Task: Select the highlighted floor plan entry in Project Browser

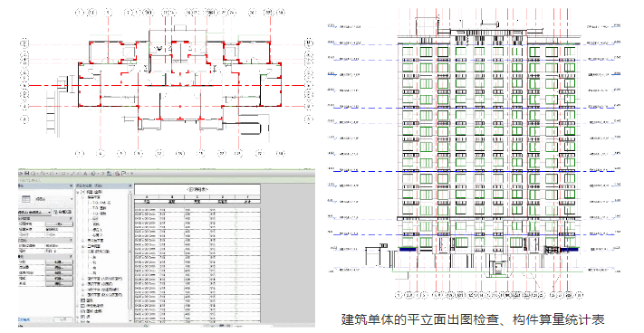Action: 96,219
